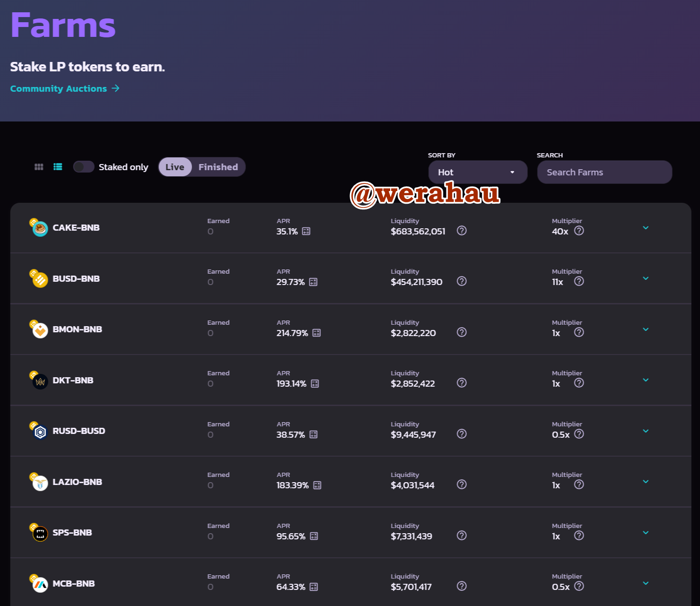
Task: Click the LAZIO-BNB token pair logo
Action: coord(39,482)
